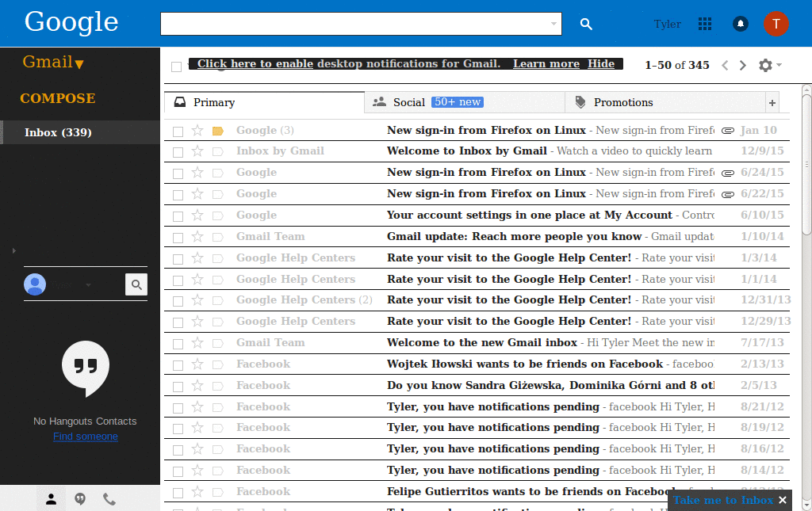This screenshot has width=812, height=511.
Task: Open the account avatar for Tyler
Action: [776, 24]
